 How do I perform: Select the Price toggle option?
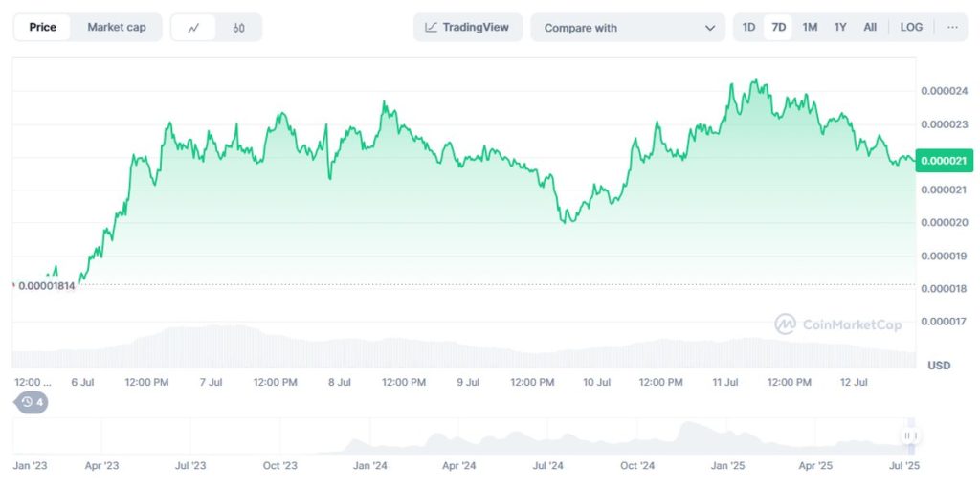42,28
